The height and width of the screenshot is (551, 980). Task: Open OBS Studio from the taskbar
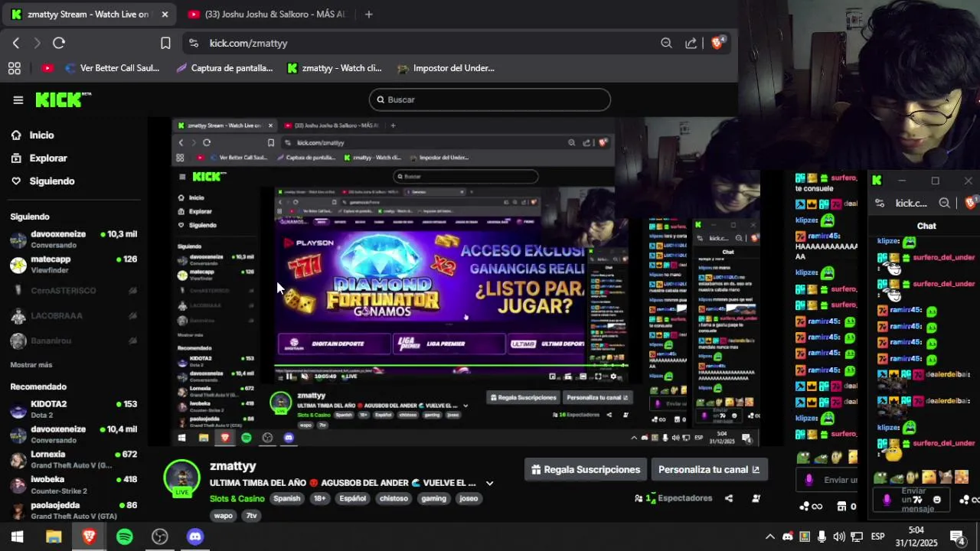click(x=160, y=536)
